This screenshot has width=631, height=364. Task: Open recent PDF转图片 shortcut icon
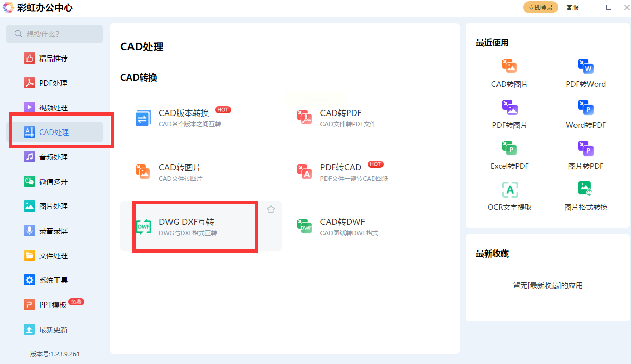coord(509,107)
